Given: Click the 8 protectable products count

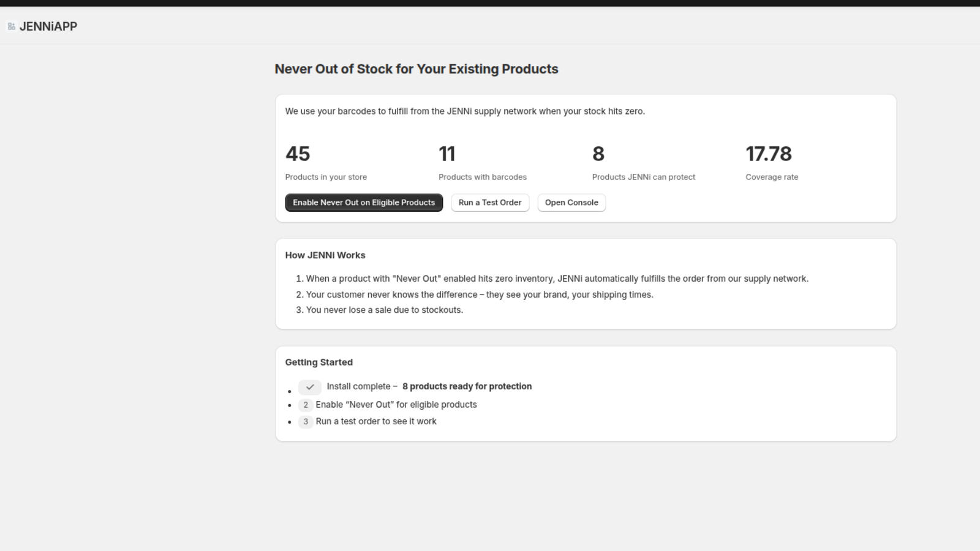Looking at the screenshot, I should point(598,154).
